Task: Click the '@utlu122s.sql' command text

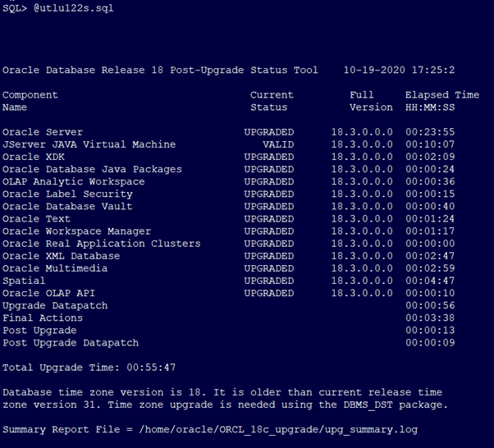Action: 73,8
